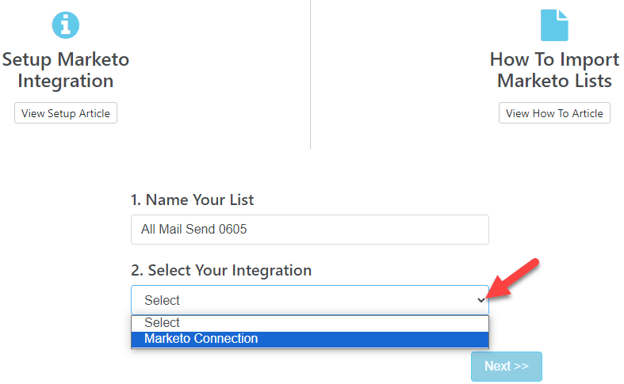Click the '1. Name Your List' label
Viewport: 624px width, 384px height.
point(192,200)
